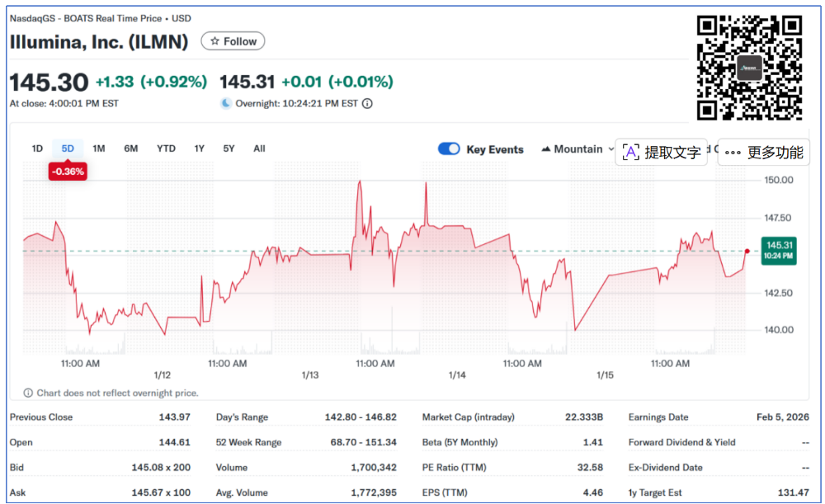Viewport: 825px width, 504px height.
Task: Click the text extraction icon (提取文字)
Action: click(631, 152)
